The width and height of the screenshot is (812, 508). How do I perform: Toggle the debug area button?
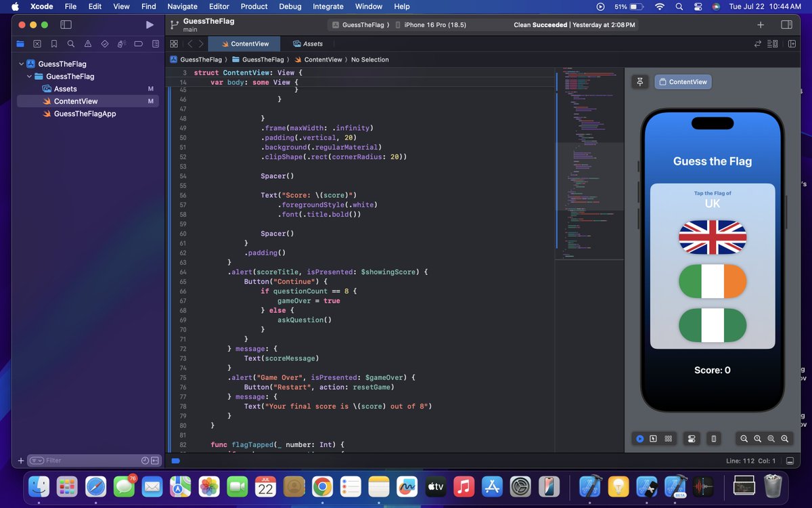(x=790, y=461)
